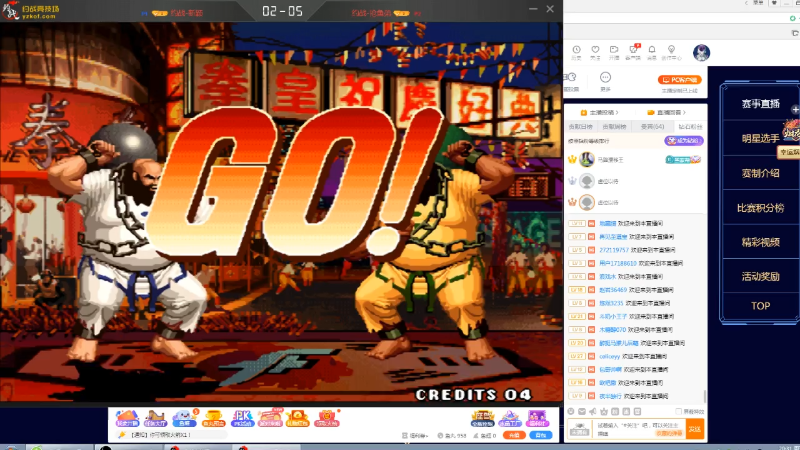Open the crystal factory icon
This screenshot has height=450, width=800.
510,418
